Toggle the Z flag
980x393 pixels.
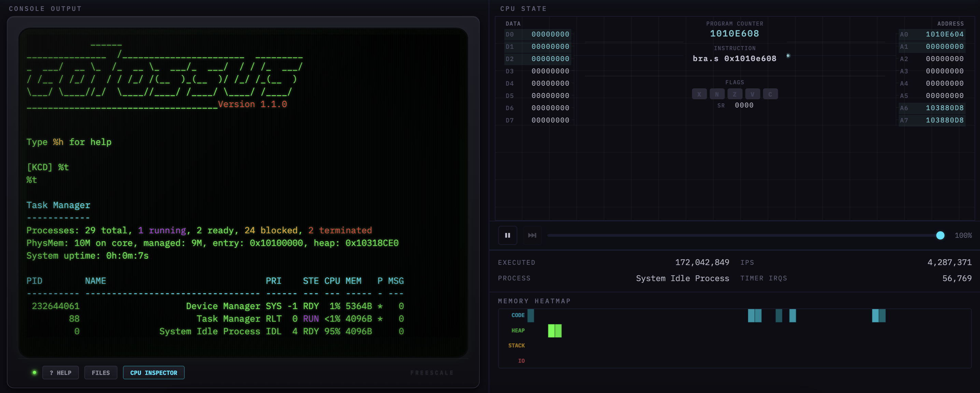[x=734, y=94]
